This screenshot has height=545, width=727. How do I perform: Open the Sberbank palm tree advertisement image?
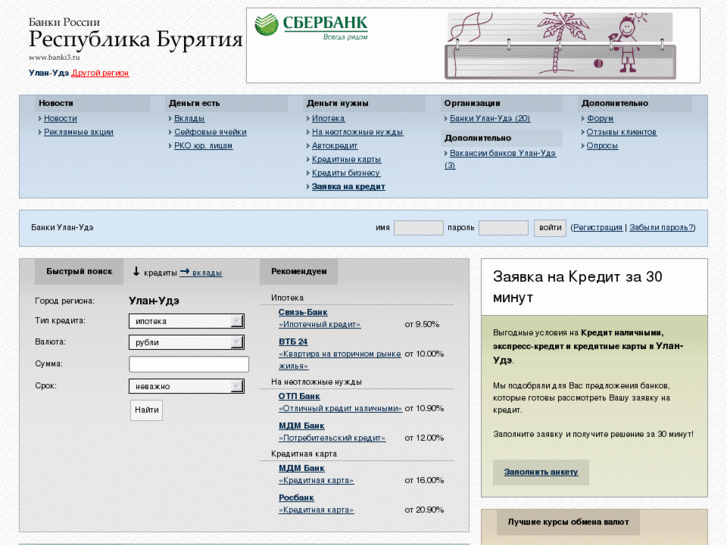560,45
